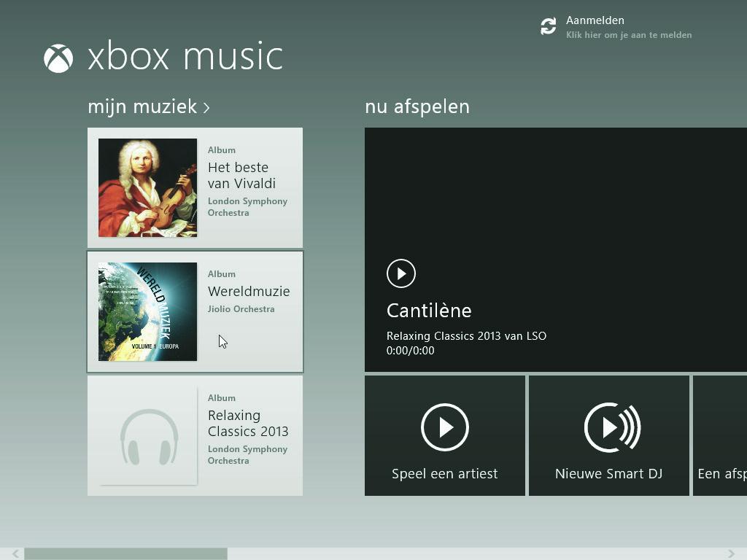Screen dimensions: 747x560
Task: Click the 'Nieuwe Smart DJ' label
Action: point(609,473)
